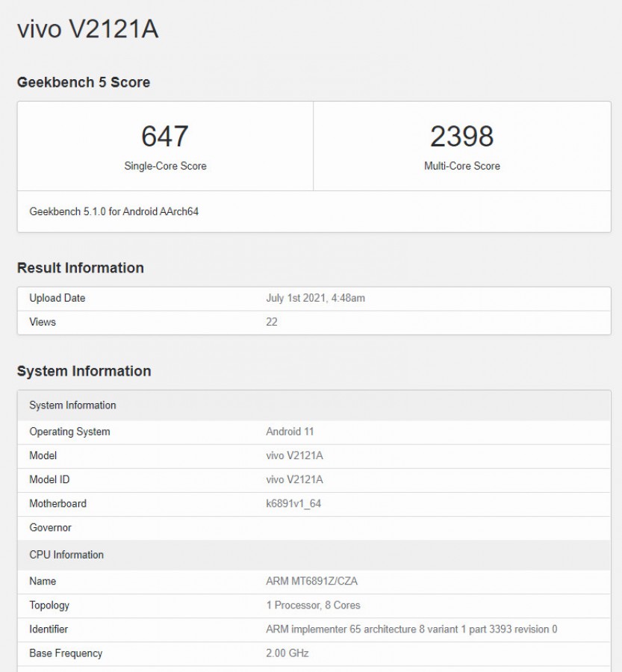Click the page title vivo V2121A
Screen dimensions: 622x672
coord(88,30)
